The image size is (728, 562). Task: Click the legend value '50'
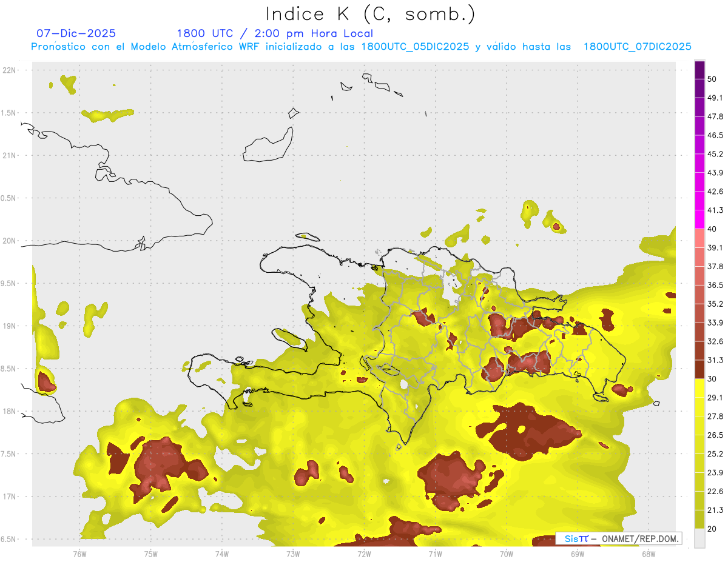(713, 79)
